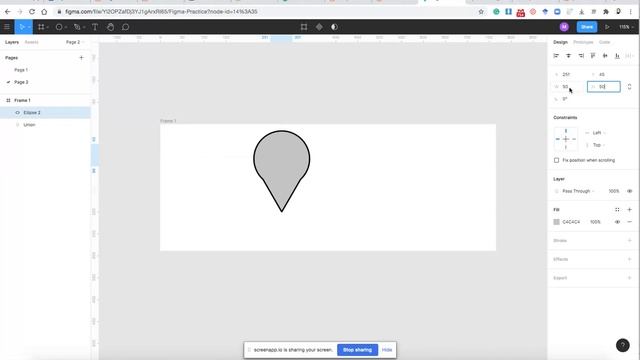Open the Figma main hamburger menu

[x=7, y=27]
